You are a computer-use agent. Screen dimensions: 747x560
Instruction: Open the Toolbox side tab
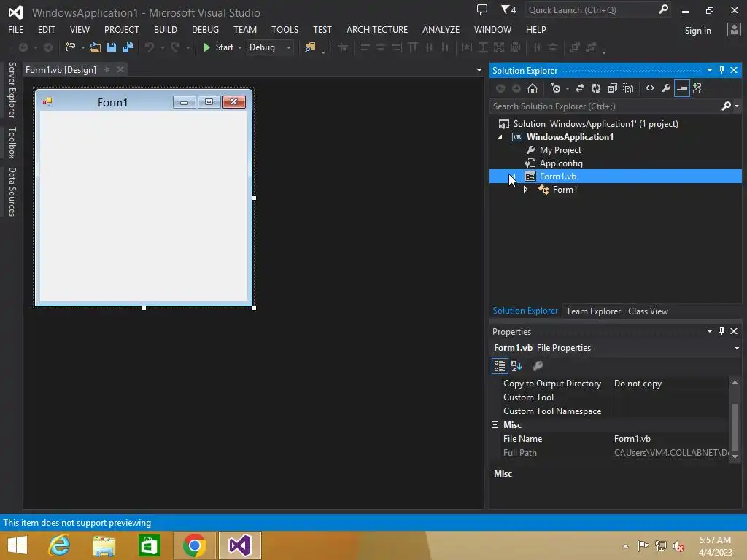[12, 142]
